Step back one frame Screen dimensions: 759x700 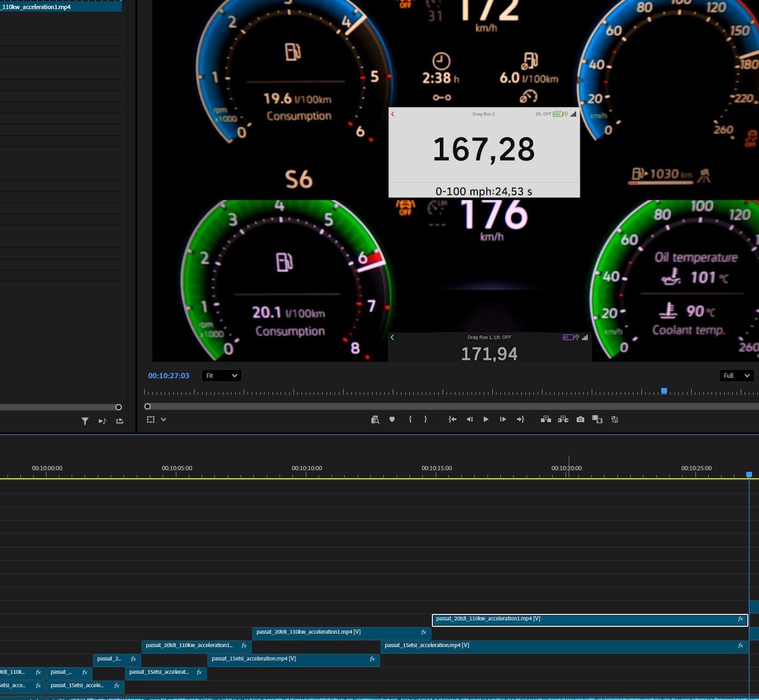click(x=469, y=419)
